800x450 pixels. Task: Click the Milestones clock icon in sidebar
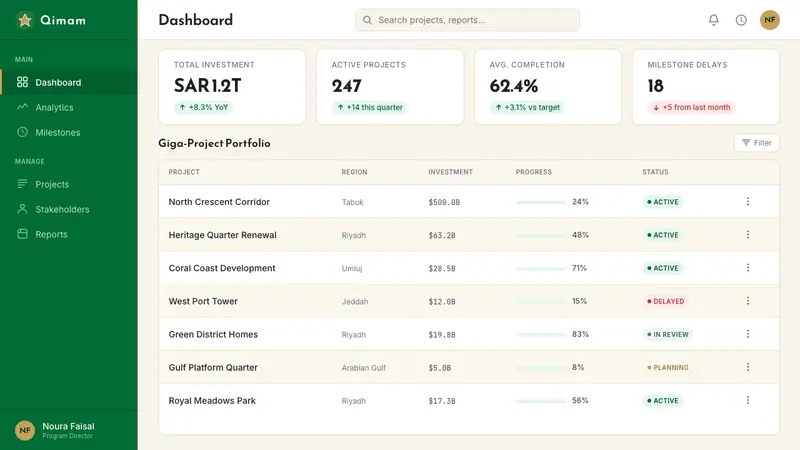pos(22,132)
